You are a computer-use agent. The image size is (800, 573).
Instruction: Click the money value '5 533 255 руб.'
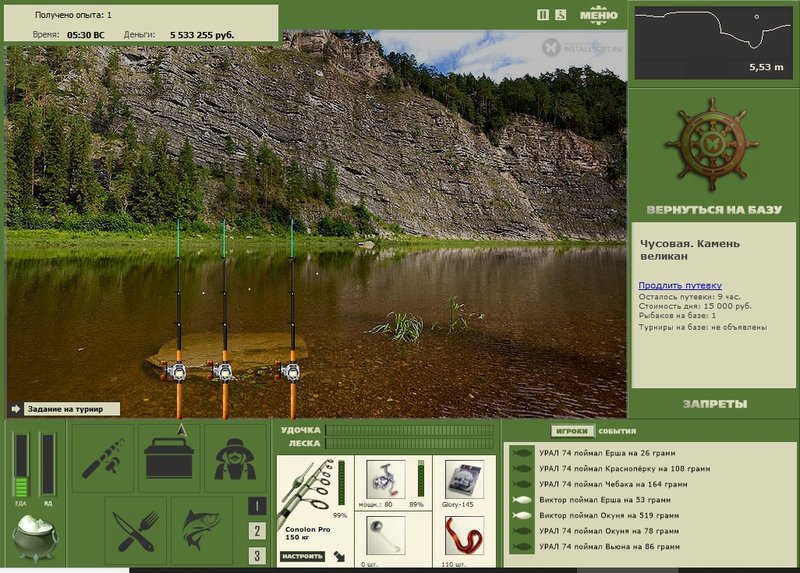pyautogui.click(x=202, y=35)
